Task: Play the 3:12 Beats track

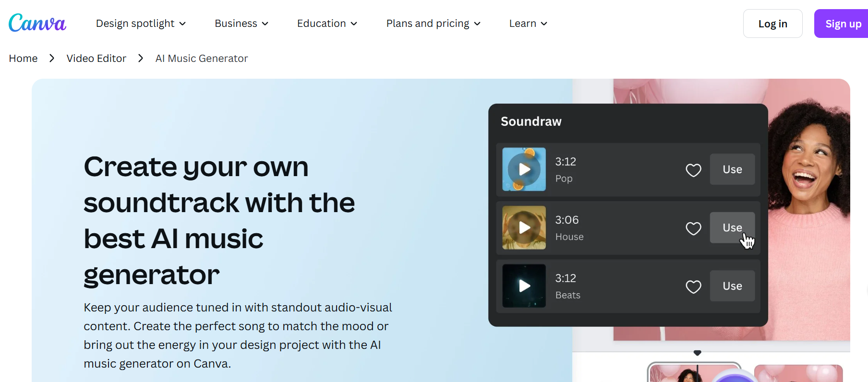Action: click(x=524, y=286)
